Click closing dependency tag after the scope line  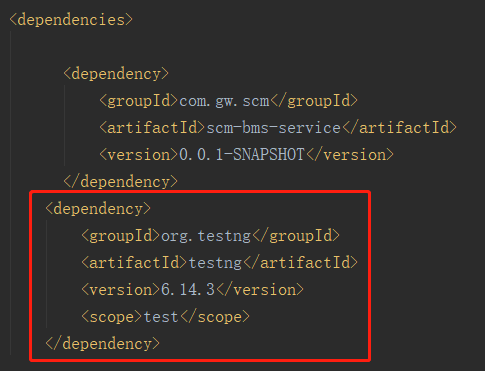click(103, 344)
